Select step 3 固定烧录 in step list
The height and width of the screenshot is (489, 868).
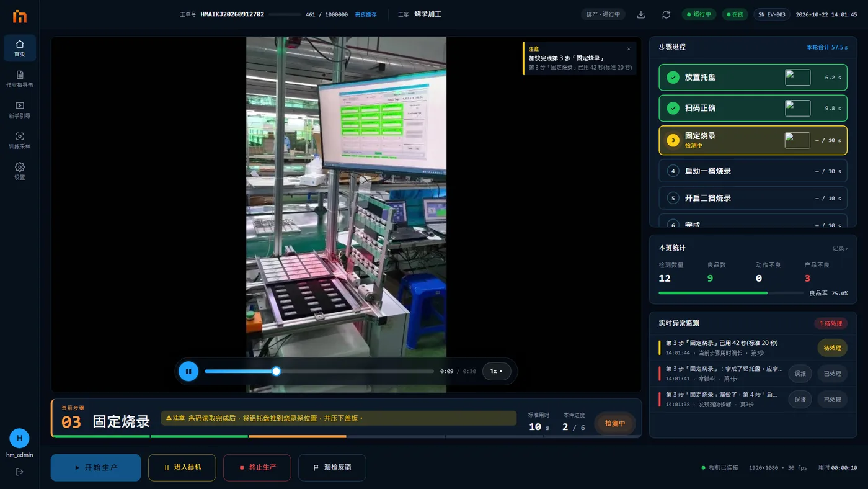pyautogui.click(x=753, y=140)
